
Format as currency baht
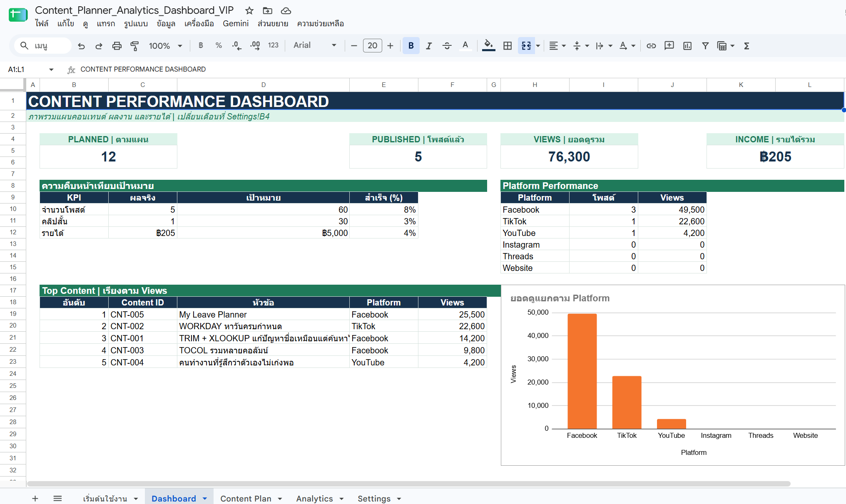coord(201,45)
